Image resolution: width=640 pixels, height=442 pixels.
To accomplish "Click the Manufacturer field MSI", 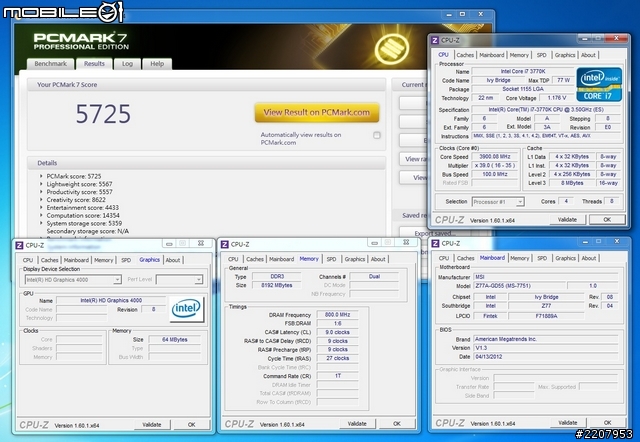I will pyautogui.click(x=546, y=277).
